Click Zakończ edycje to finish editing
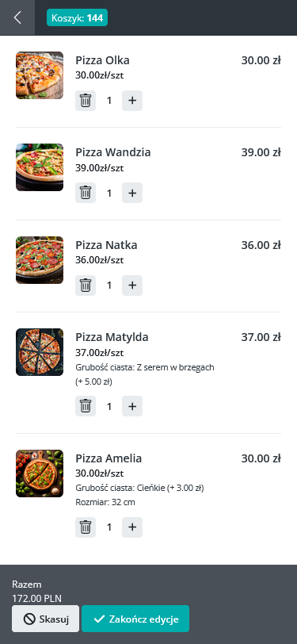 135,619
